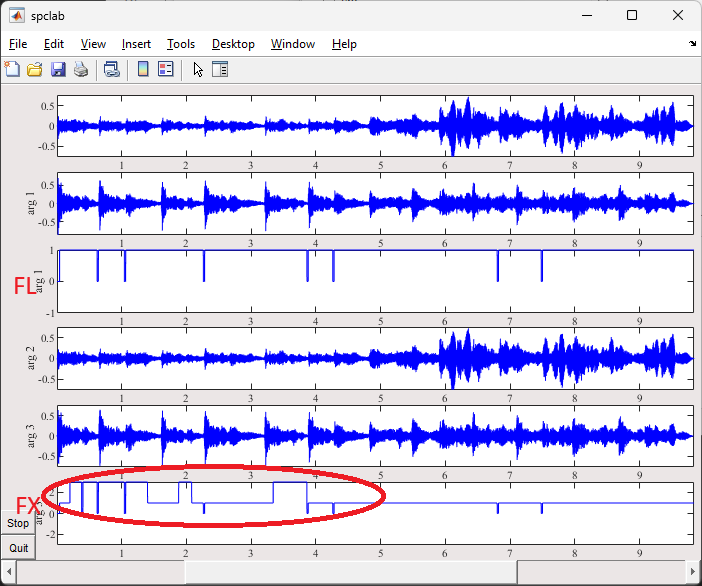
Task: Toggle the Edit Plot arrow tool
Action: coord(198,69)
